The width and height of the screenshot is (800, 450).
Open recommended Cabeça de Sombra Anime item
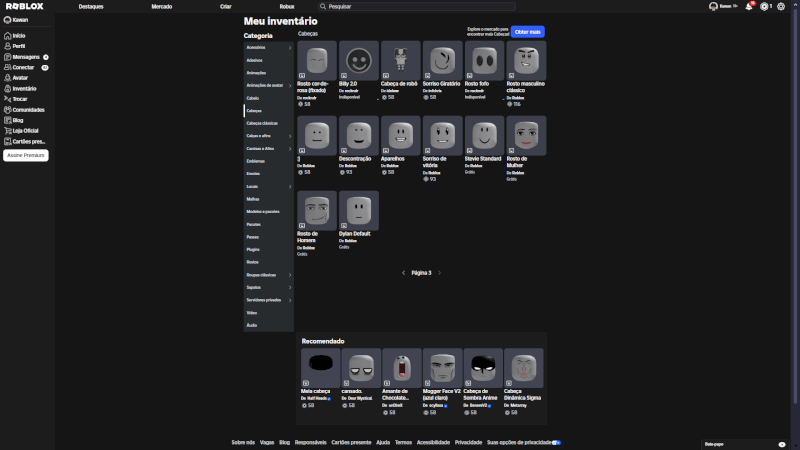click(483, 368)
